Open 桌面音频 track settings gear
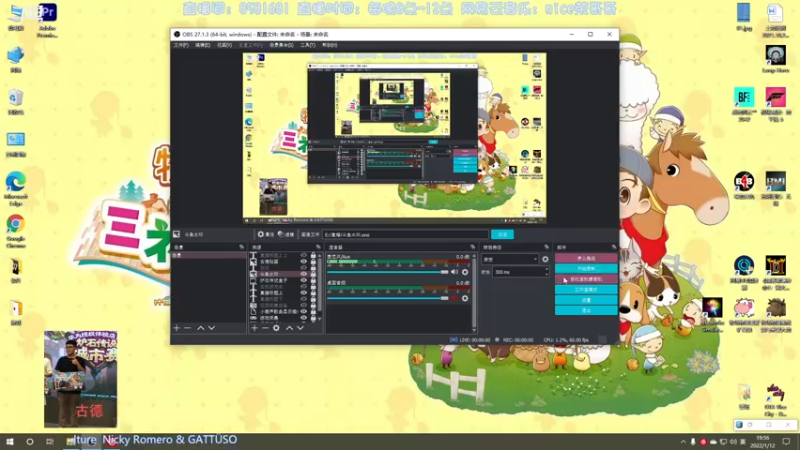 pos(465,298)
